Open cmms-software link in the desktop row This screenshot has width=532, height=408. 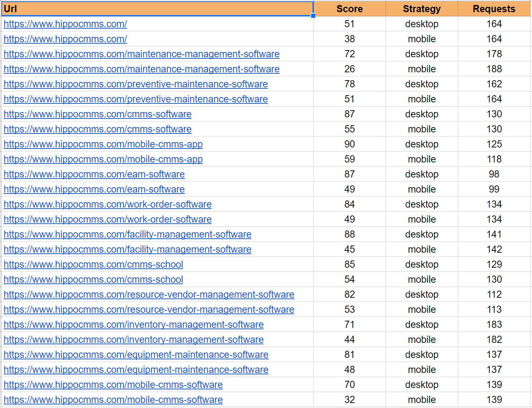pyautogui.click(x=98, y=114)
